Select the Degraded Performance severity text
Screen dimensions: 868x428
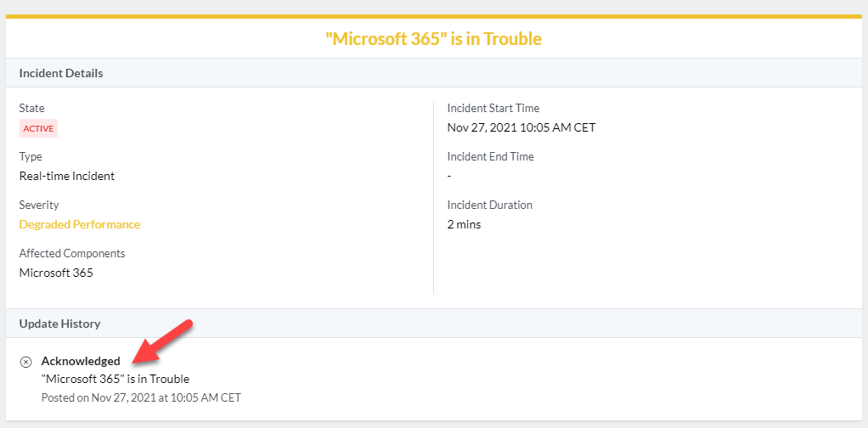80,224
